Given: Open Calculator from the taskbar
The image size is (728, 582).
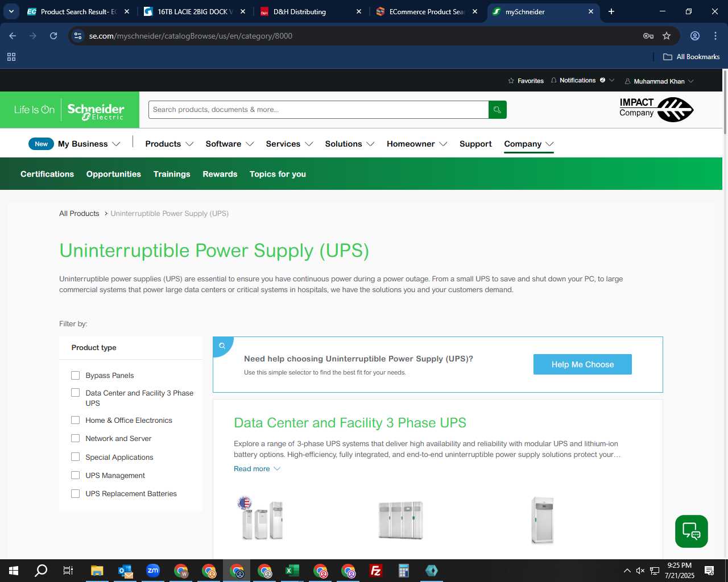Looking at the screenshot, I should point(404,571).
